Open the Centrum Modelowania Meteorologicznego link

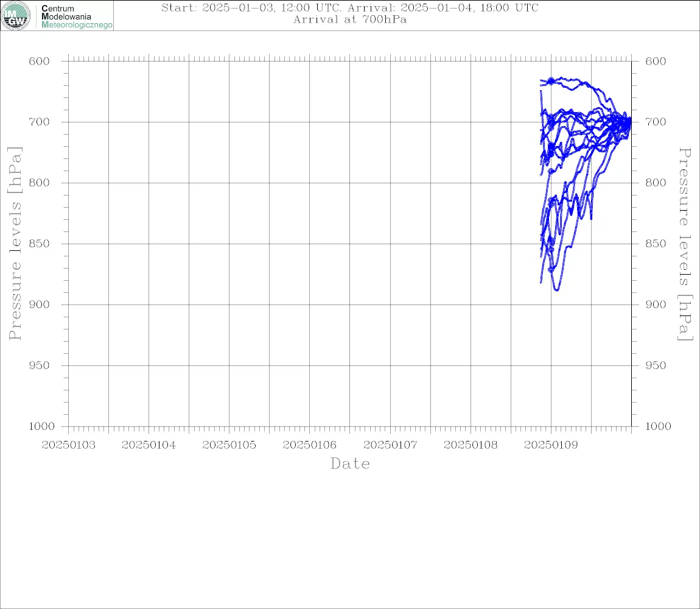pyautogui.click(x=76, y=16)
